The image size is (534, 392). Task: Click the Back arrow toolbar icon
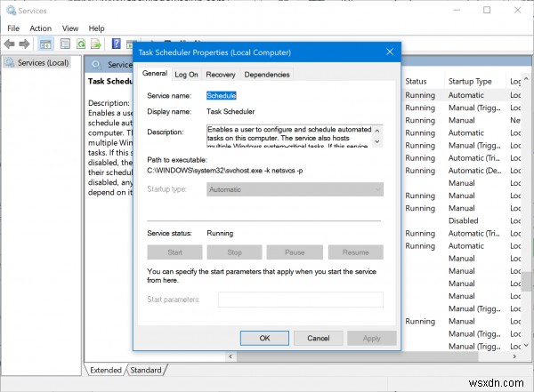9,44
